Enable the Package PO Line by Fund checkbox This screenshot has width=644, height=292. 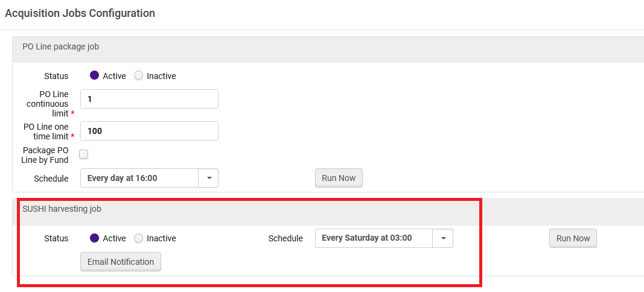coord(84,154)
